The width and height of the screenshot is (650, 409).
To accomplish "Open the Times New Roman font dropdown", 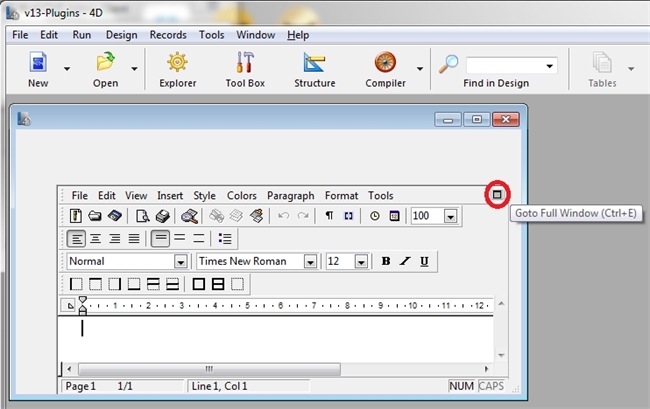I will (x=311, y=261).
